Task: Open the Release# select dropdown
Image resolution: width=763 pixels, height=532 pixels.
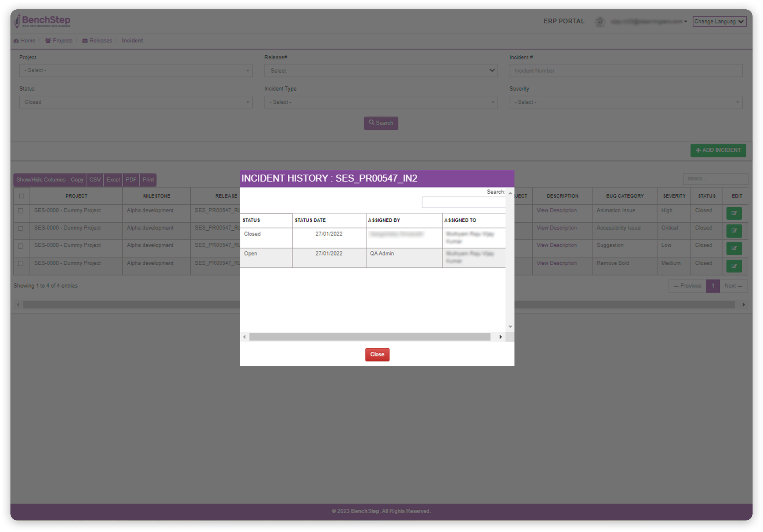Action: pos(381,70)
